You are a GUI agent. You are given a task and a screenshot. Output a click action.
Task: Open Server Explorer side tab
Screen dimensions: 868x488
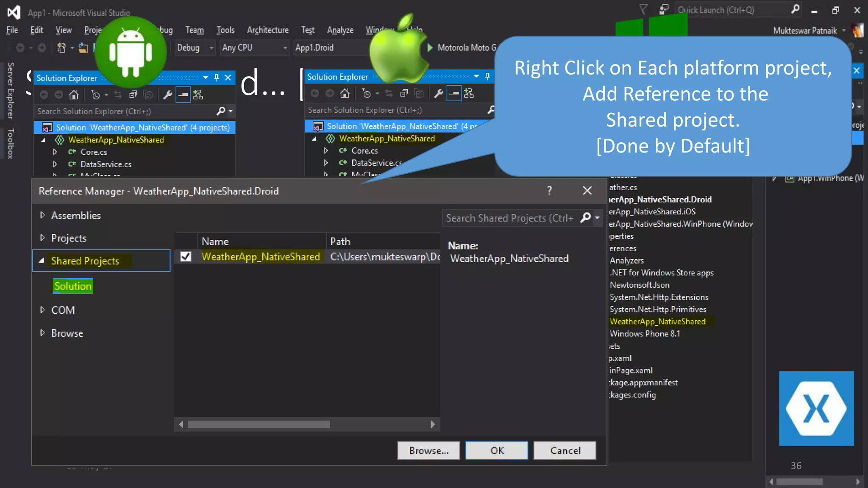pos(10,90)
